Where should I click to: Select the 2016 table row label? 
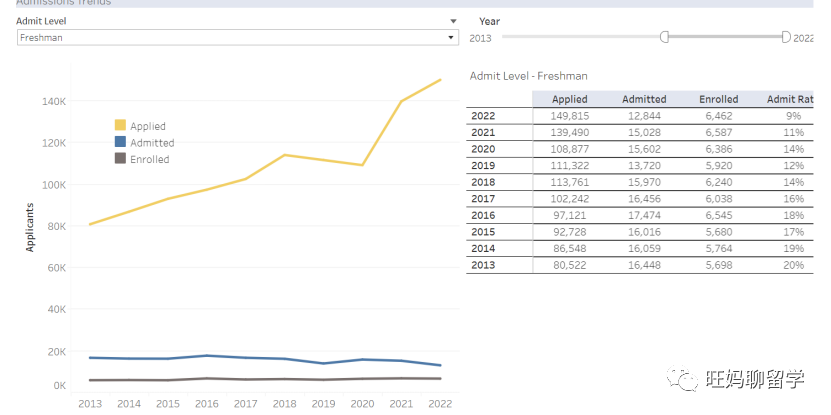pyautogui.click(x=483, y=215)
